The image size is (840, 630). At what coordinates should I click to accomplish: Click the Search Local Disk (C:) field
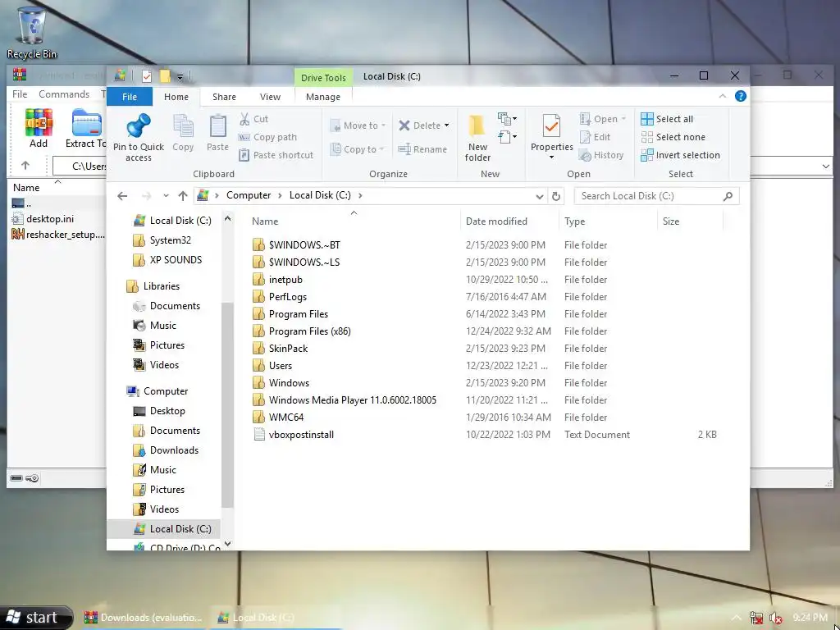point(657,196)
